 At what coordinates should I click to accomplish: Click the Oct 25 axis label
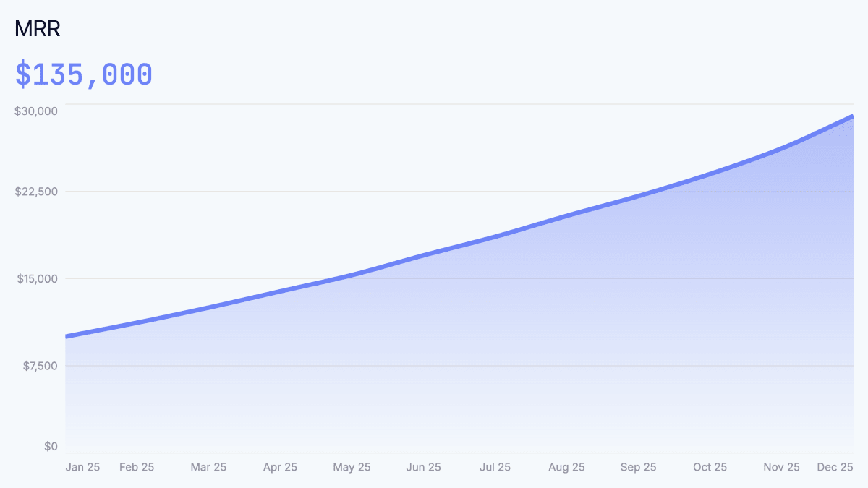(x=710, y=467)
